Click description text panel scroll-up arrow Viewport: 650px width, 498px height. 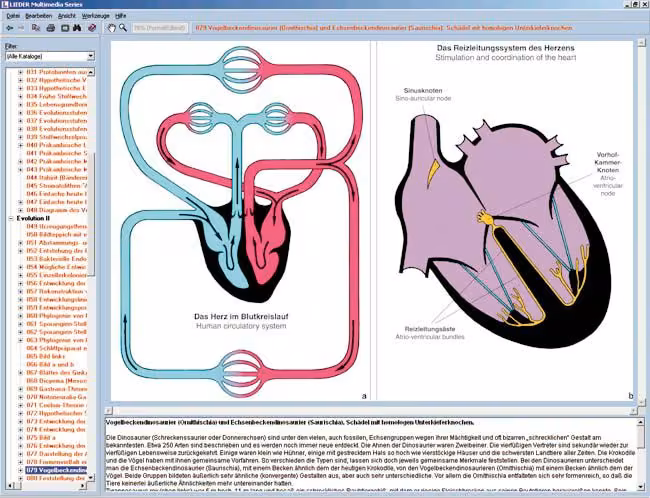tap(641, 422)
